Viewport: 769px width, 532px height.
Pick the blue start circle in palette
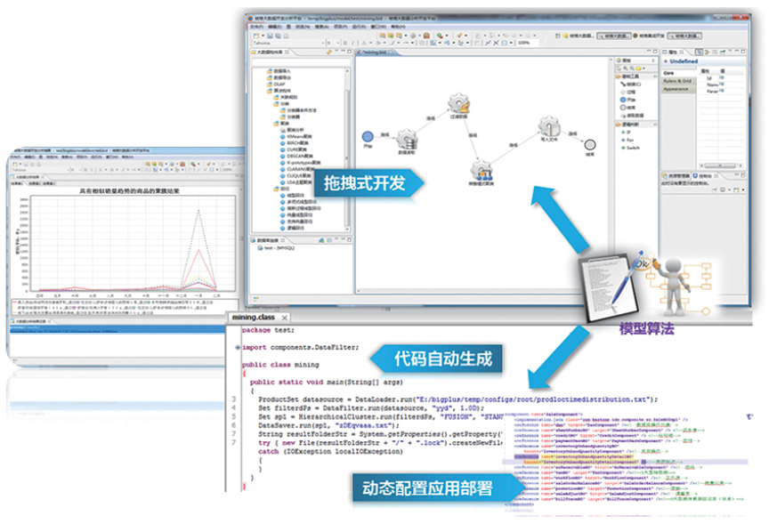623,100
